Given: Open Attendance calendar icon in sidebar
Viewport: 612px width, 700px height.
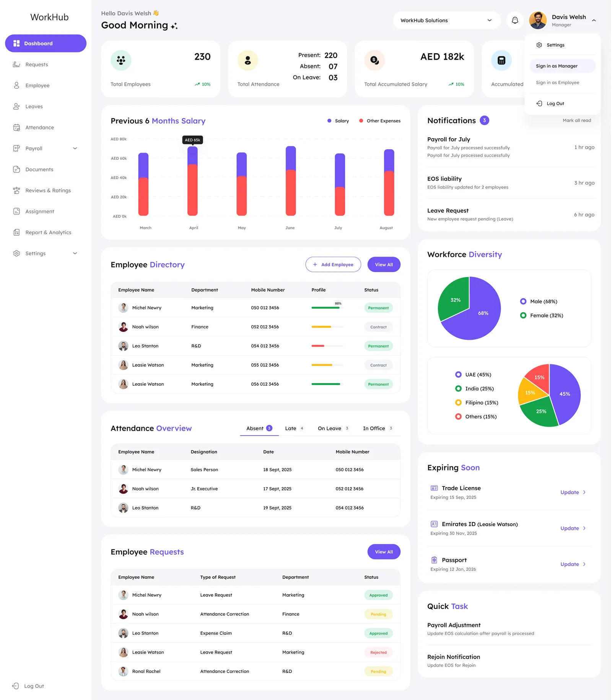Looking at the screenshot, I should pos(16,127).
